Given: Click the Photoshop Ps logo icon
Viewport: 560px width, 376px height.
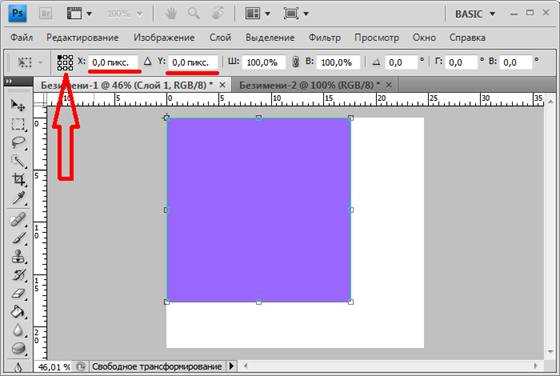Looking at the screenshot, I should (17, 14).
